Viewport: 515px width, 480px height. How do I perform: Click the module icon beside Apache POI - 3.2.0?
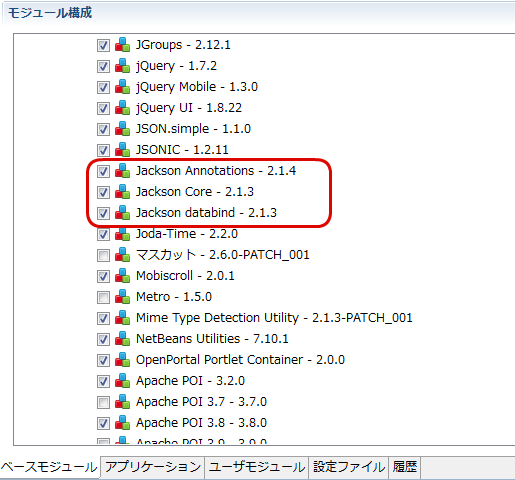click(122, 381)
